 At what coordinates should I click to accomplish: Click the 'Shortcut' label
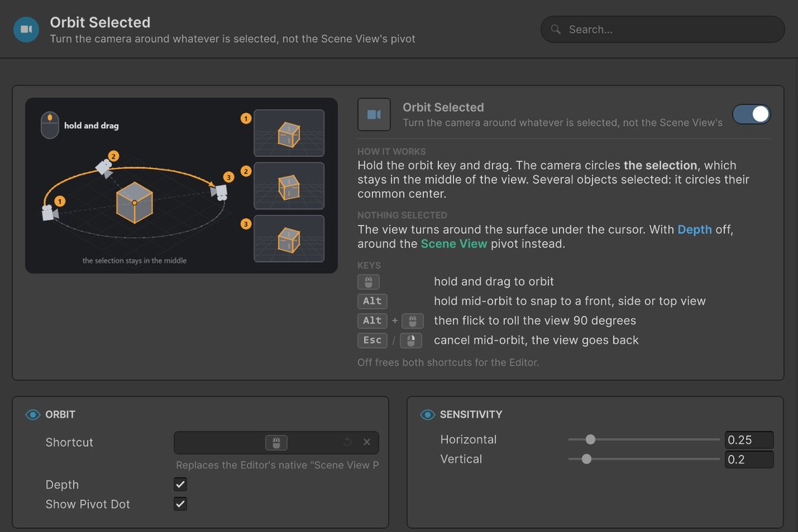(x=69, y=443)
